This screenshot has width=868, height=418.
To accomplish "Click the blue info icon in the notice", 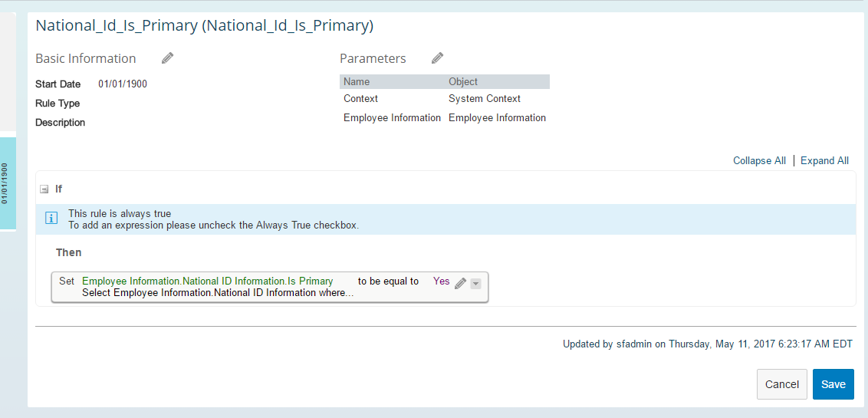I will coord(51,219).
